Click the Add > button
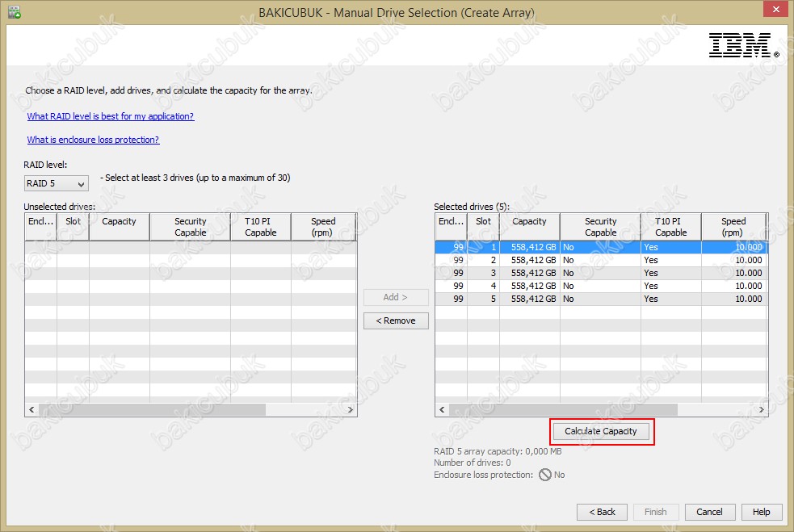Screen dimensions: 794x532 pos(396,297)
